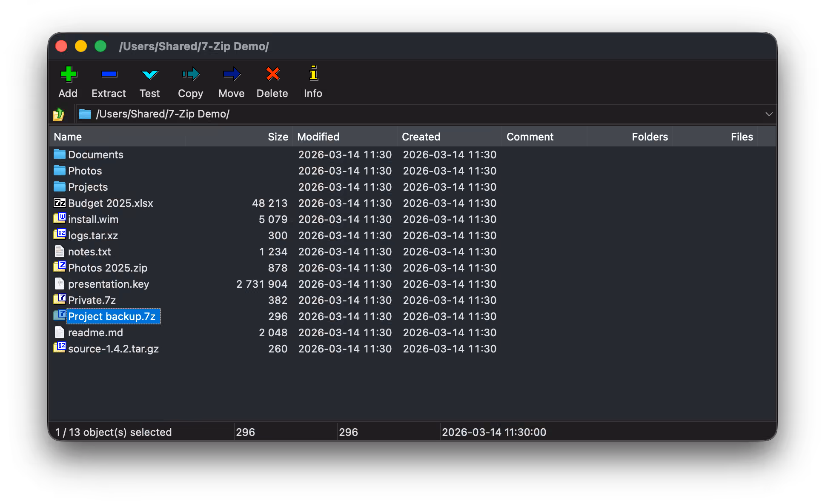The height and width of the screenshot is (504, 825).
Task: Click status bar timestamp 2026-03-14 11:30:00
Action: click(494, 432)
